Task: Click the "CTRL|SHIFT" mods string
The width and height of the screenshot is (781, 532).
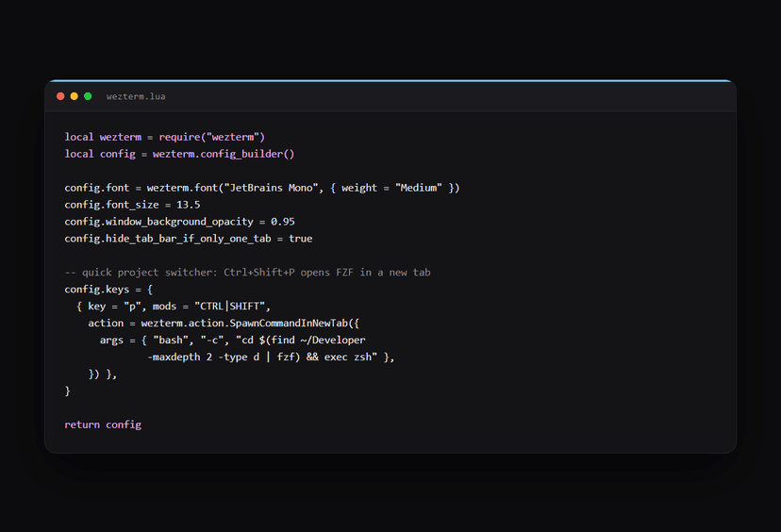Action: tap(229, 307)
